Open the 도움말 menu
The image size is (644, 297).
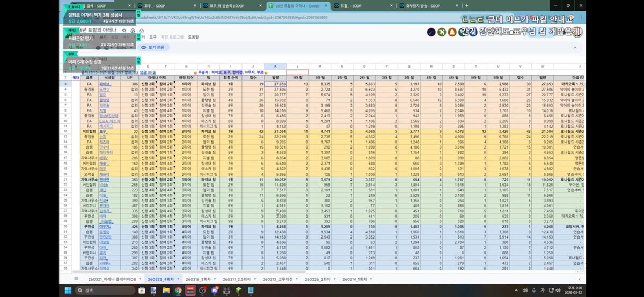tap(193, 37)
